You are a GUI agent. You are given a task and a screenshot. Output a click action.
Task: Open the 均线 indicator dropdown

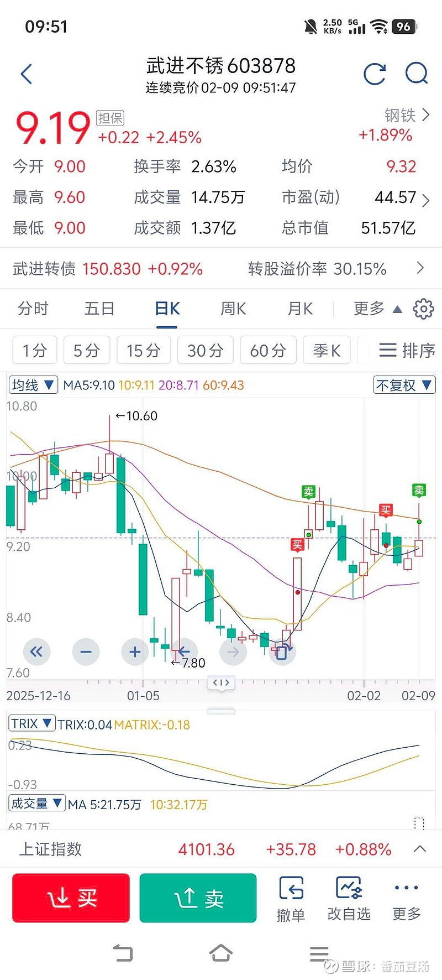[33, 385]
